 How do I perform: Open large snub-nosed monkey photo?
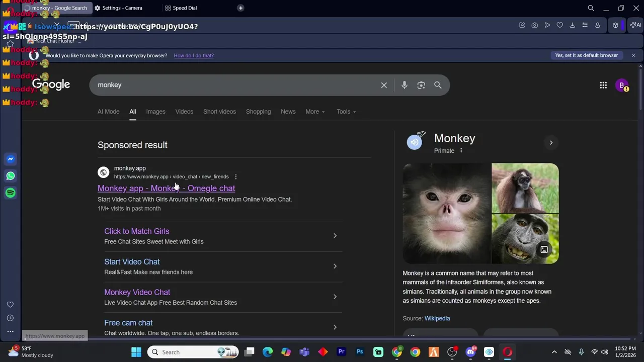[447, 213]
